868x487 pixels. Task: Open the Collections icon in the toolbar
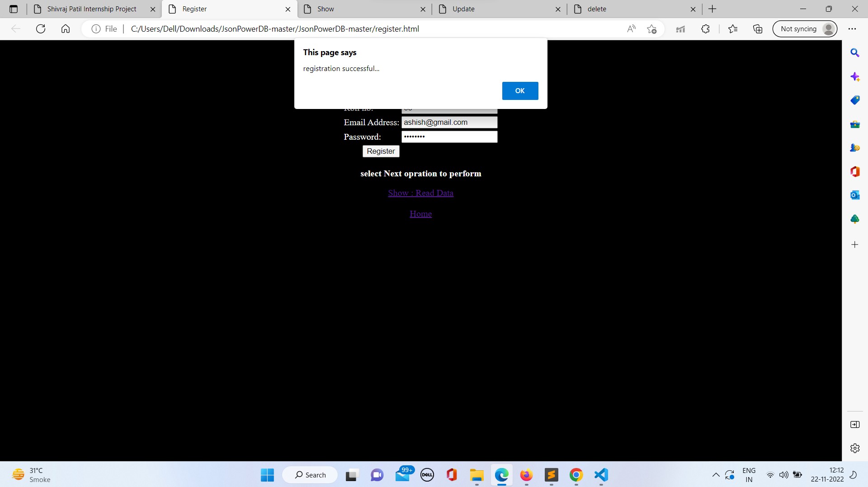click(758, 28)
